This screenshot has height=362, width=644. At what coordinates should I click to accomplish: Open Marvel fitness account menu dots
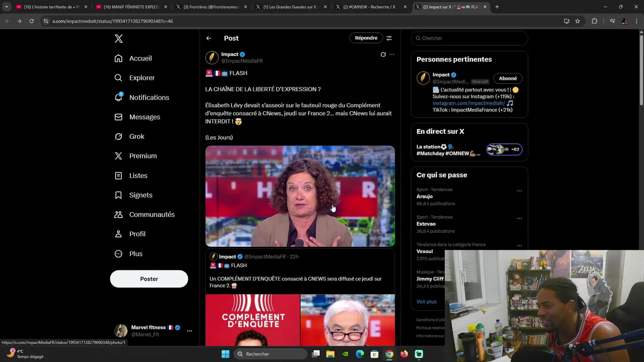tap(189, 331)
